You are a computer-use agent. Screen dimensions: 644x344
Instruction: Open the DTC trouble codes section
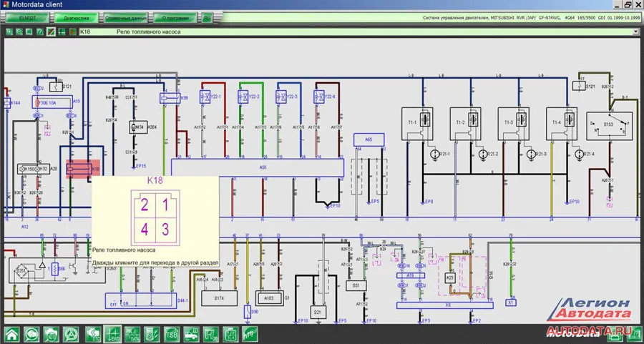tap(93, 335)
